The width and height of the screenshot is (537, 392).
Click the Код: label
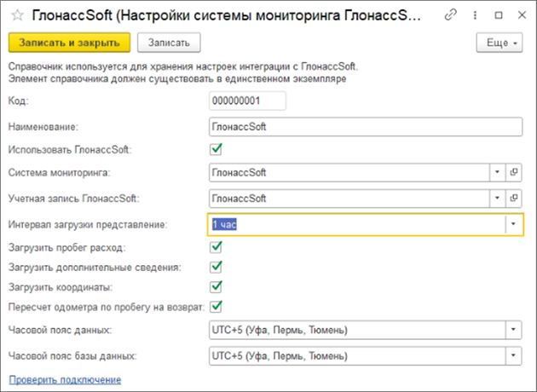click(19, 101)
